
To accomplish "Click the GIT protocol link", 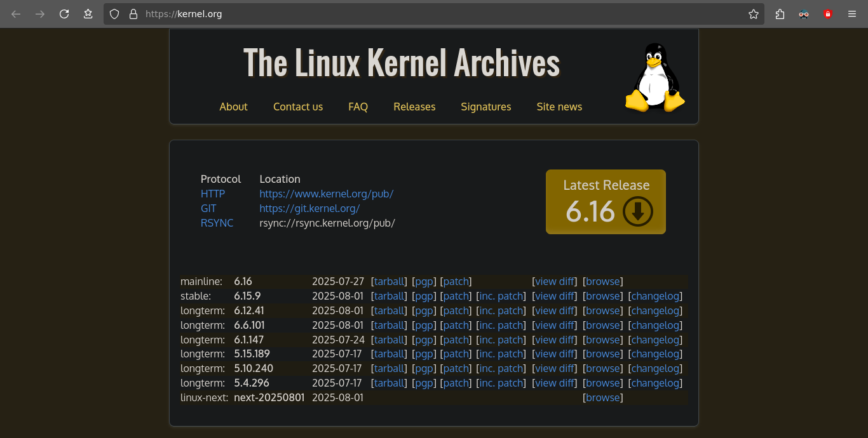I will pyautogui.click(x=208, y=208).
